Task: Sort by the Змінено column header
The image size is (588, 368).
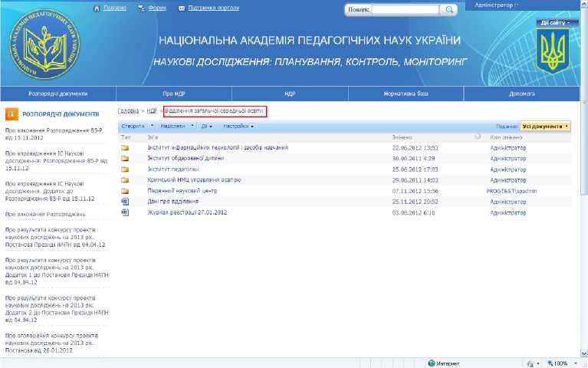Action: tap(402, 138)
